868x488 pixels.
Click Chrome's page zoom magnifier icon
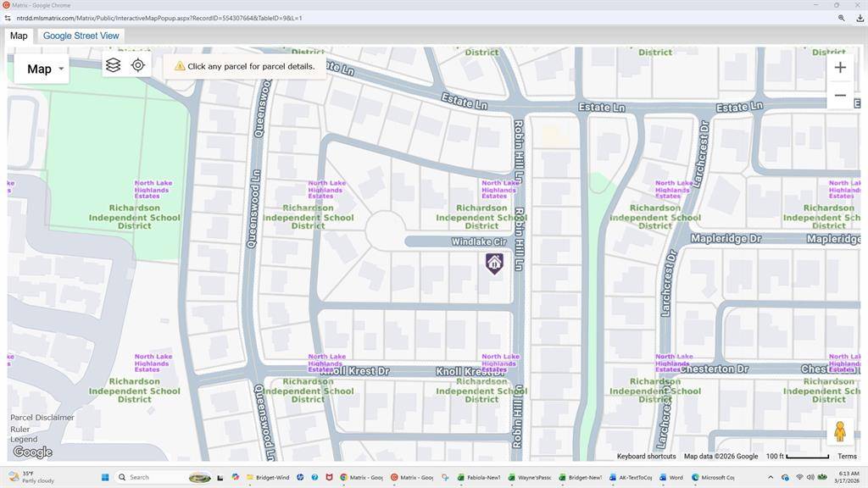click(x=842, y=18)
